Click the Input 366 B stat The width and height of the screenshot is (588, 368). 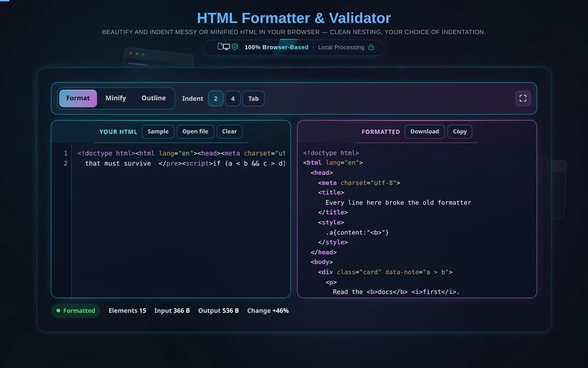[x=172, y=311]
